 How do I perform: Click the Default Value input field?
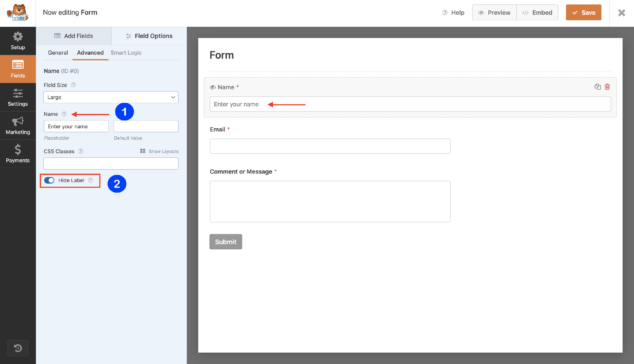point(146,126)
